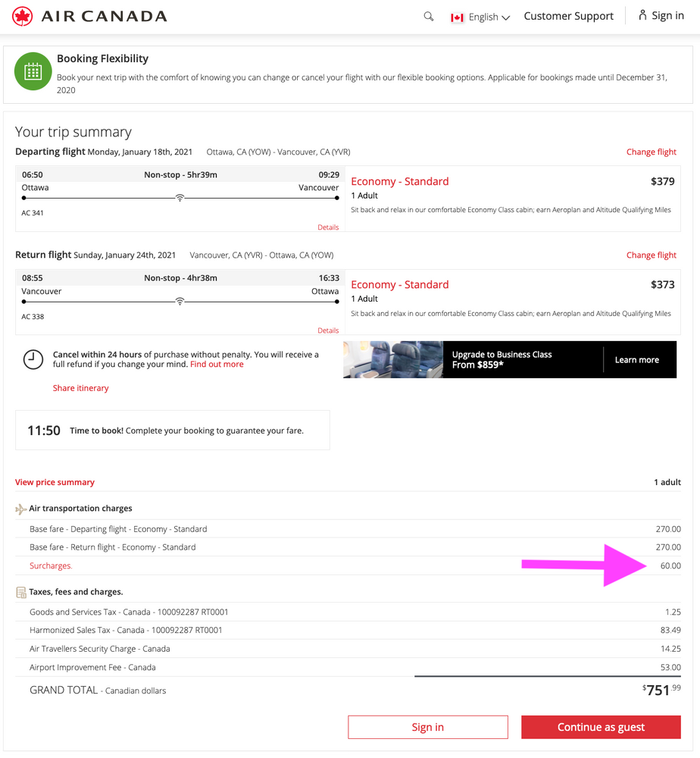Click the airplane icon by Air transportation charges
700x758 pixels.
tap(20, 508)
